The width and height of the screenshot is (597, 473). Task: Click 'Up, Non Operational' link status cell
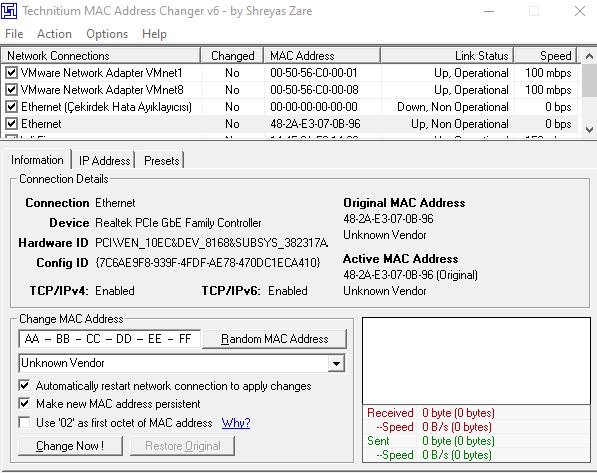(x=460, y=124)
